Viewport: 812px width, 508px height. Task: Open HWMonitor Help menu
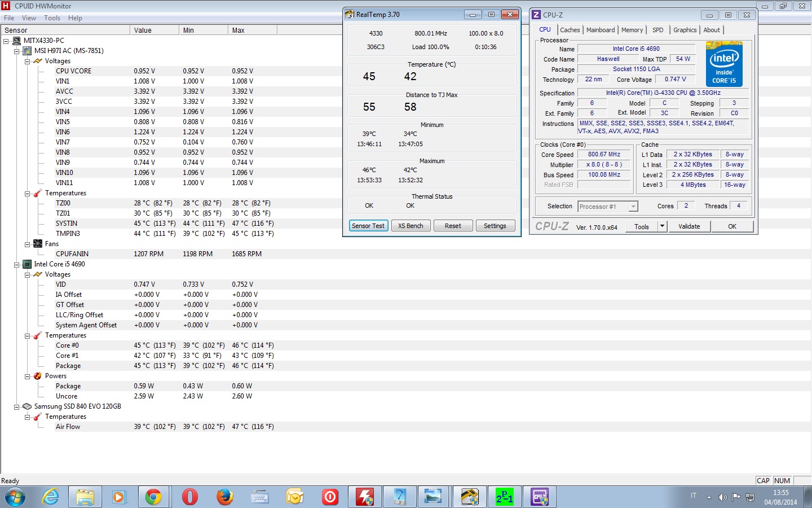point(75,18)
